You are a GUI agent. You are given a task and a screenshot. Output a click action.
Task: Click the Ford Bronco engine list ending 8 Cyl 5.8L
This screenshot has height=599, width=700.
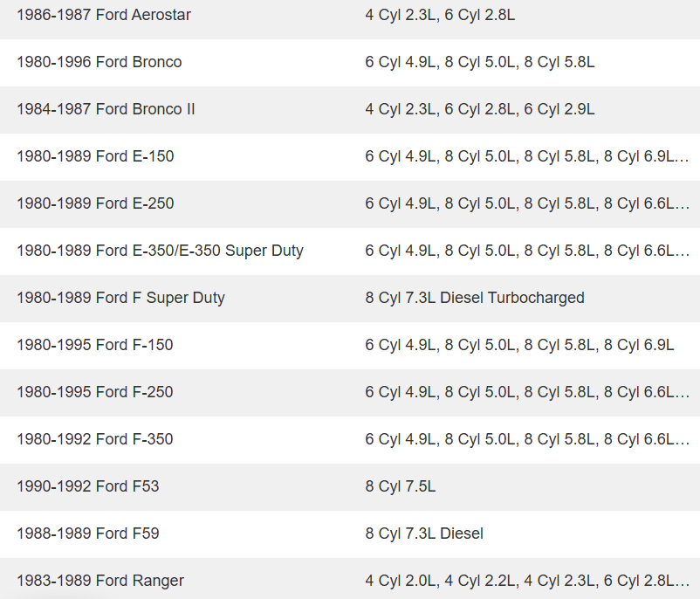click(x=479, y=62)
